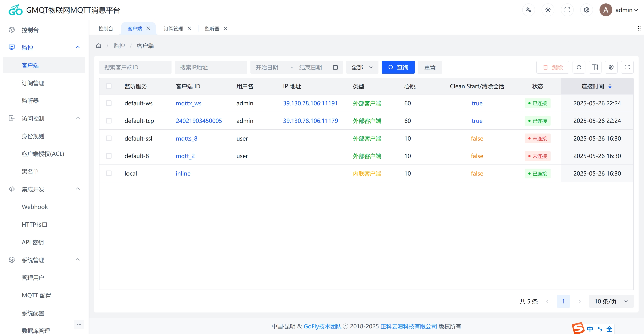Check the default-ws row checkbox
644x334 pixels.
pyautogui.click(x=109, y=103)
